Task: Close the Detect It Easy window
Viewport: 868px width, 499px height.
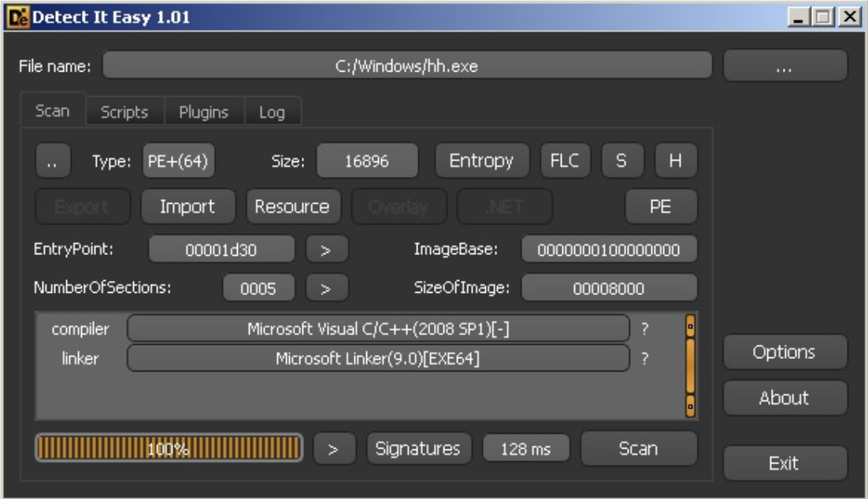Action: click(x=850, y=17)
